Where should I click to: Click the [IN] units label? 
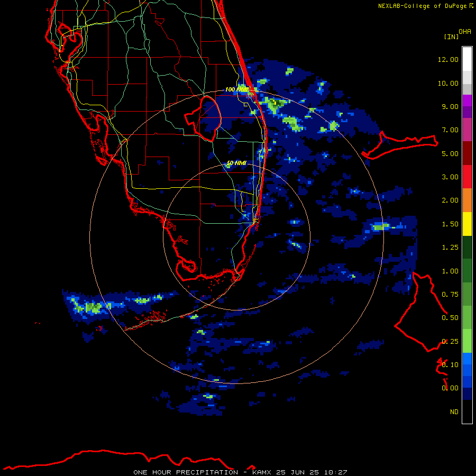[451, 36]
